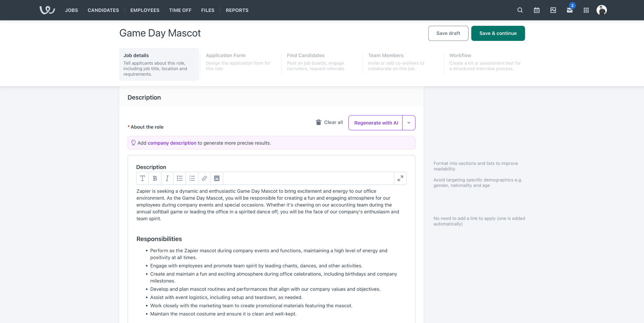Viewport: 644px width, 323px height.
Task: Click the Description section heading
Action: [x=144, y=97]
